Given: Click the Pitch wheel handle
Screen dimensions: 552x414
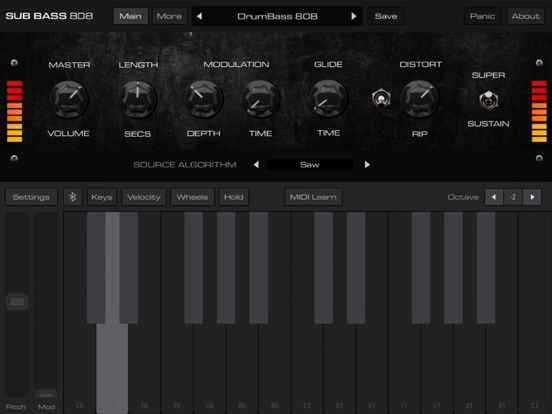Looking at the screenshot, I should point(17,302).
